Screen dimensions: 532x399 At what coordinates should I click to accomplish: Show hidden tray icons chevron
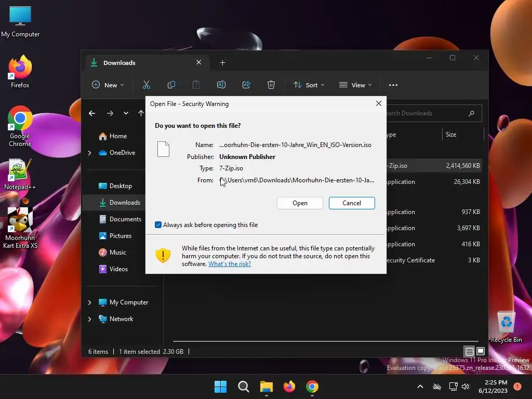(420, 387)
